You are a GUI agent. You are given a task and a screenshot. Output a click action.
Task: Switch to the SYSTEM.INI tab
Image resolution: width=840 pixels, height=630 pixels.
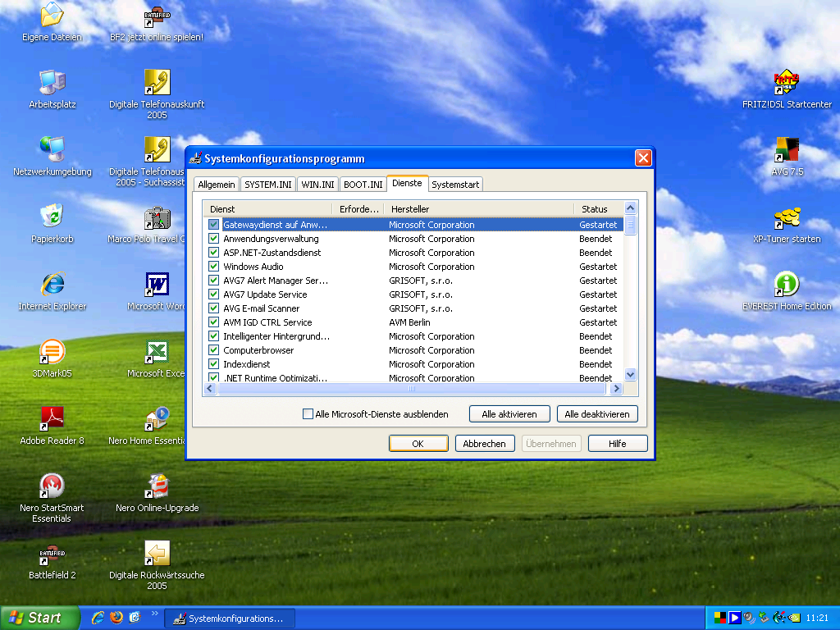click(x=268, y=185)
